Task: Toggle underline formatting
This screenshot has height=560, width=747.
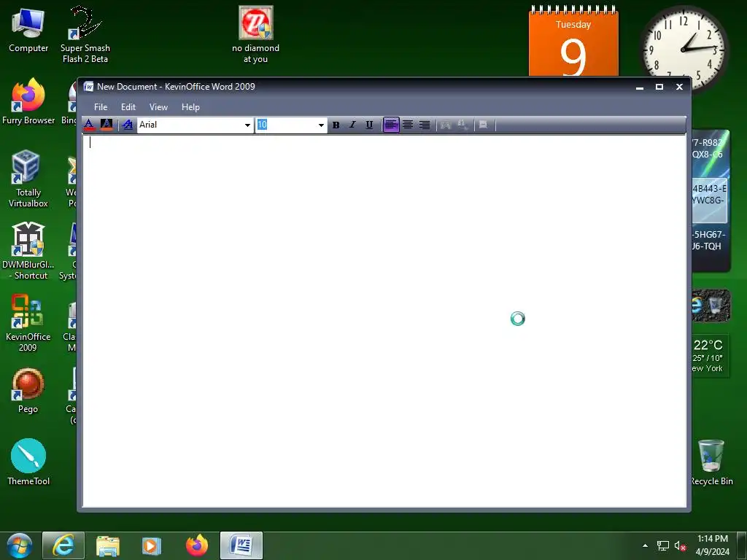Action: click(369, 125)
